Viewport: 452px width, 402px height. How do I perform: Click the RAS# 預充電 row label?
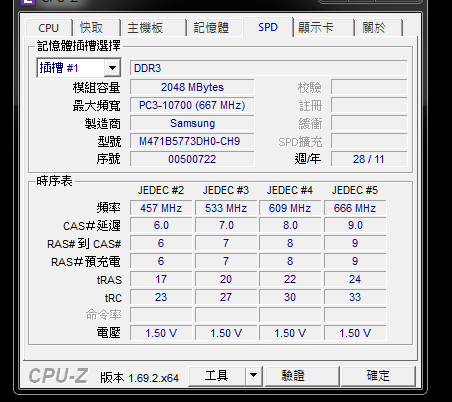pos(86,262)
